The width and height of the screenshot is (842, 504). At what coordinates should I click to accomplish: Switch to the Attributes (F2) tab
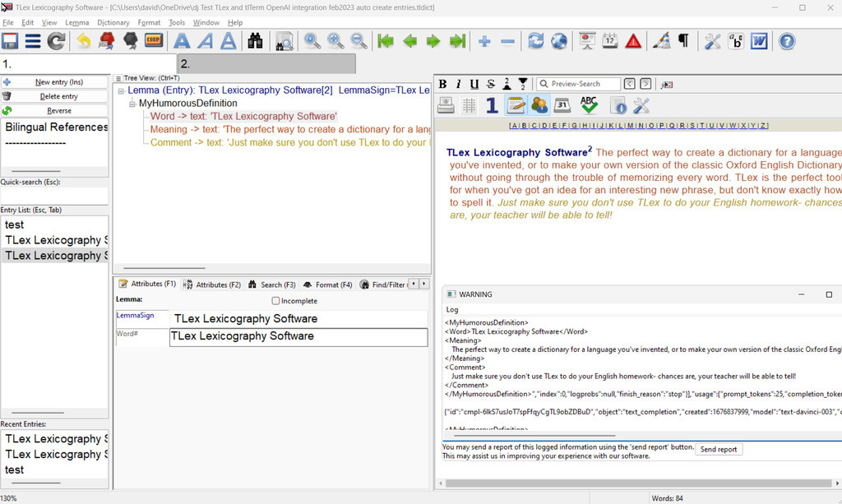tap(212, 284)
